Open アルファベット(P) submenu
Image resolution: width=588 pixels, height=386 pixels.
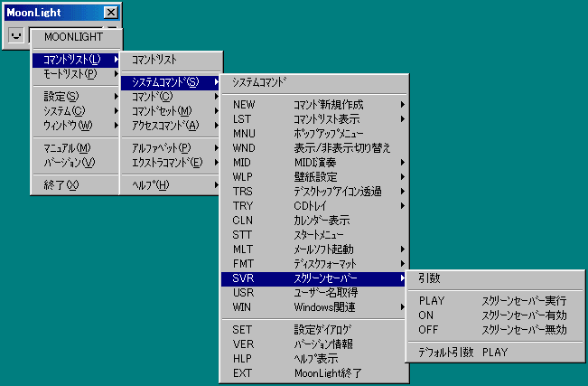170,148
